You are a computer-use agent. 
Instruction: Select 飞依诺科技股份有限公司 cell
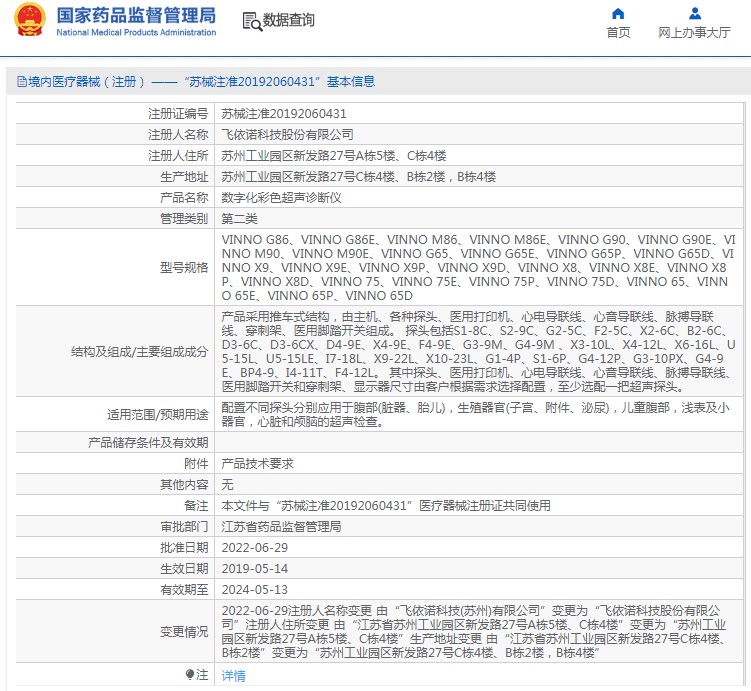click(x=287, y=135)
